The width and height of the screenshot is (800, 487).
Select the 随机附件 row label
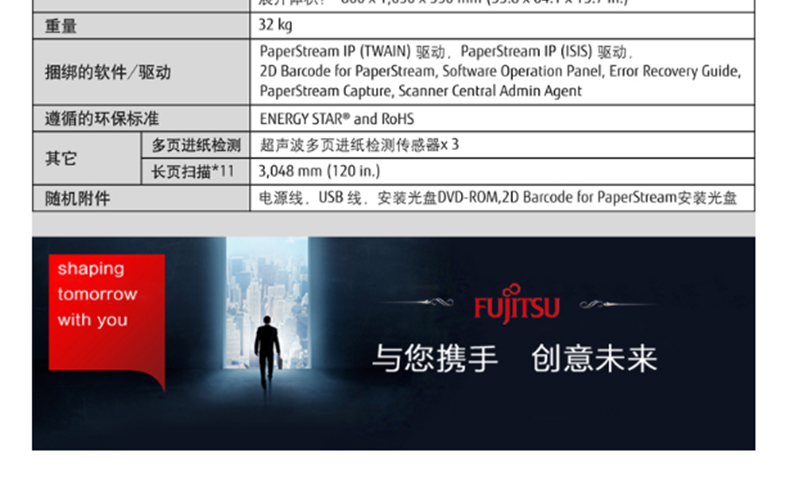pyautogui.click(x=78, y=198)
